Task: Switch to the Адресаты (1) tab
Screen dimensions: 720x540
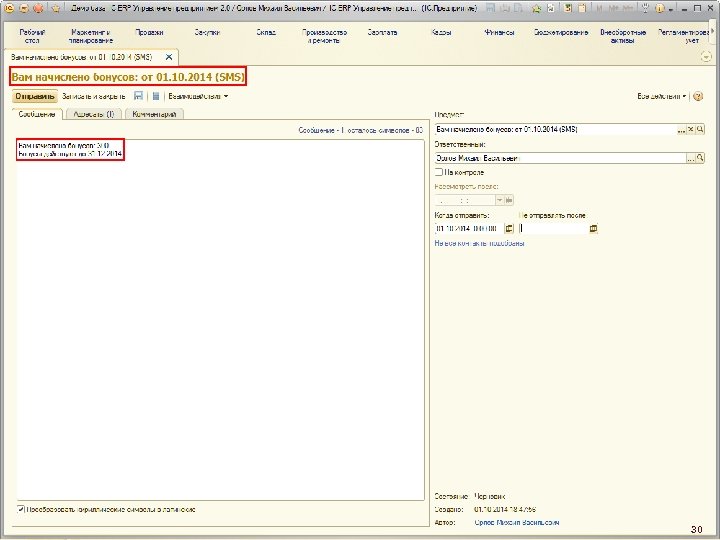Action: (x=94, y=114)
